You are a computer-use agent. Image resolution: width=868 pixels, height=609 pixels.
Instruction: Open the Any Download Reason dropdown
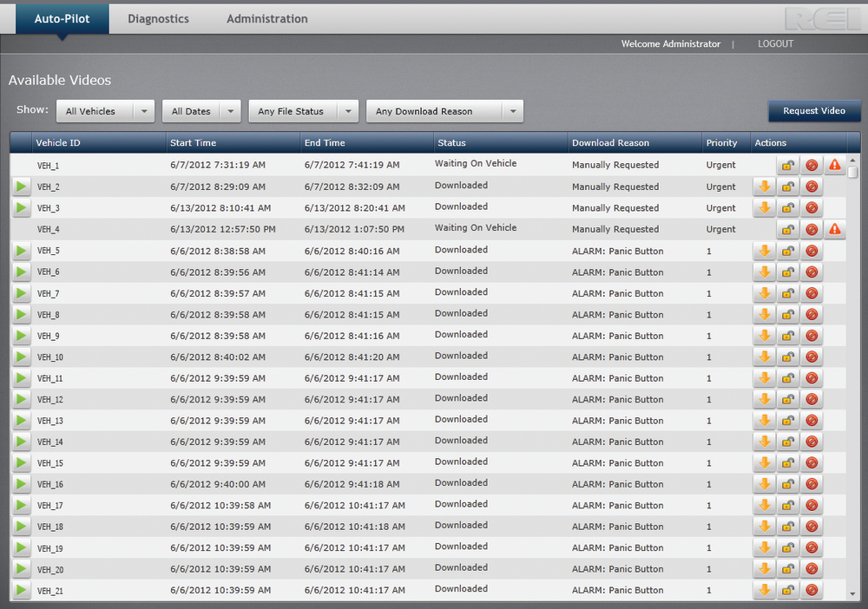tap(444, 111)
